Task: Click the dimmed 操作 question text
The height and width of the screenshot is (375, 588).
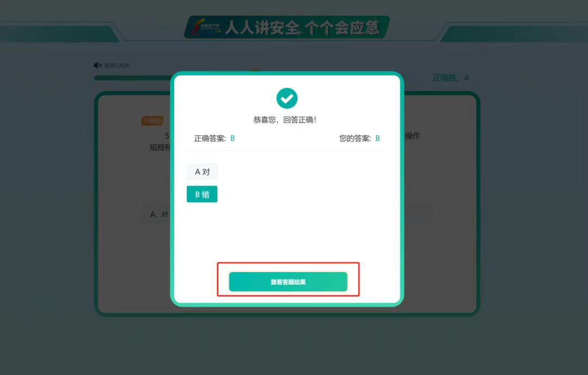Action: click(x=412, y=136)
